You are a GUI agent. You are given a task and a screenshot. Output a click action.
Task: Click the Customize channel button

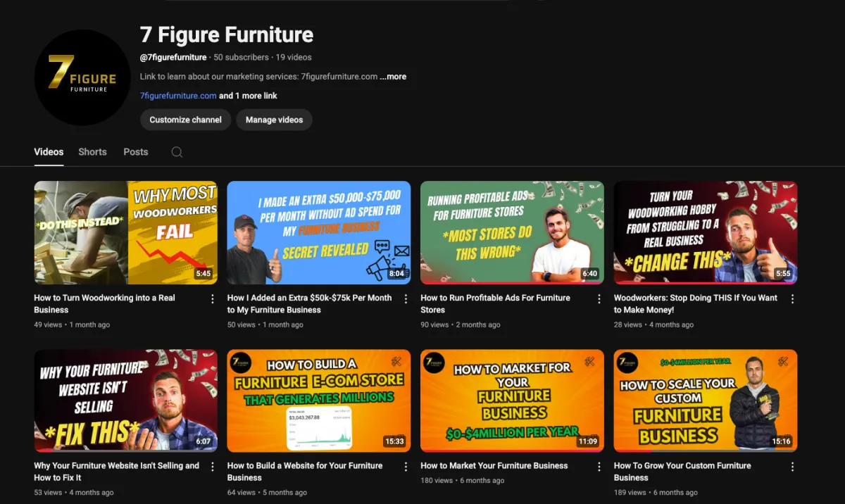pyautogui.click(x=185, y=120)
